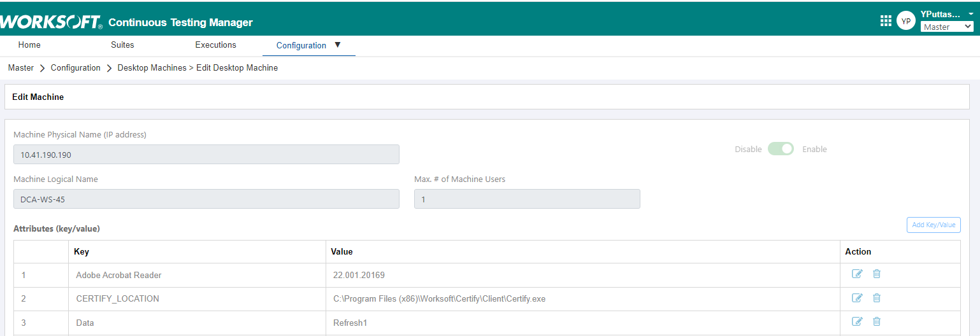Delete the Adobe Acrobat Reader attribute
This screenshot has width=980, height=336.
877,274
